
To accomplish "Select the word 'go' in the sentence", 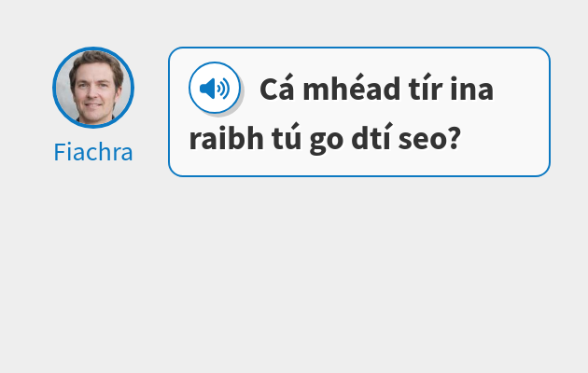I will [327, 141].
